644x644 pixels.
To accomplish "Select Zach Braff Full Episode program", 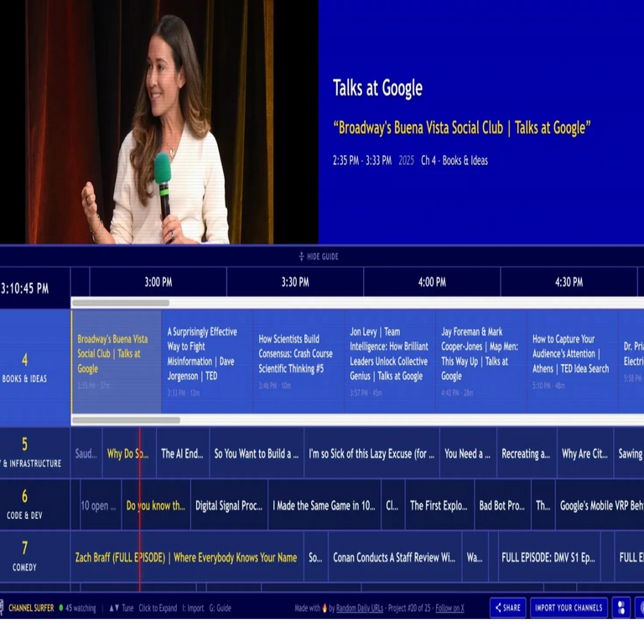I will pos(187,558).
